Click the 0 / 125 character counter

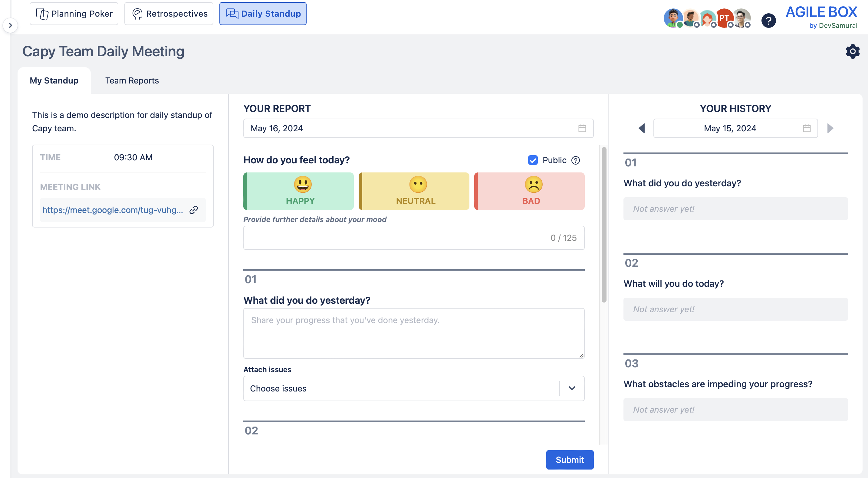point(564,238)
